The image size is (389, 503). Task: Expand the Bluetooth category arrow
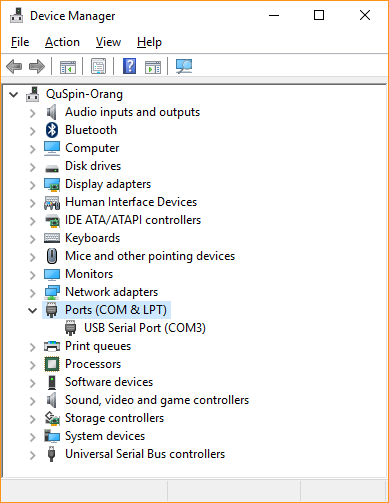tap(32, 131)
